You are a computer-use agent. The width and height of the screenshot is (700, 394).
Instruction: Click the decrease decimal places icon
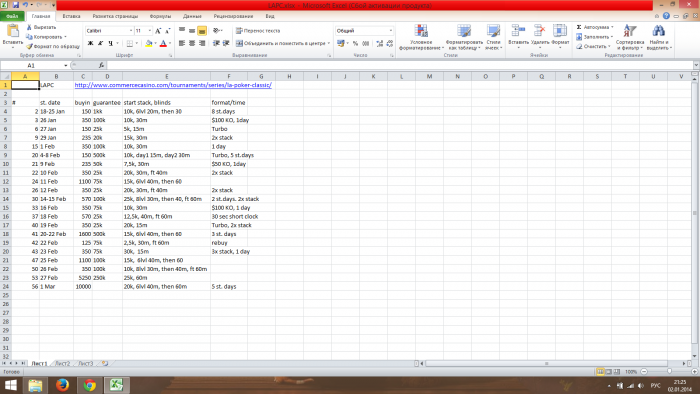(x=390, y=43)
